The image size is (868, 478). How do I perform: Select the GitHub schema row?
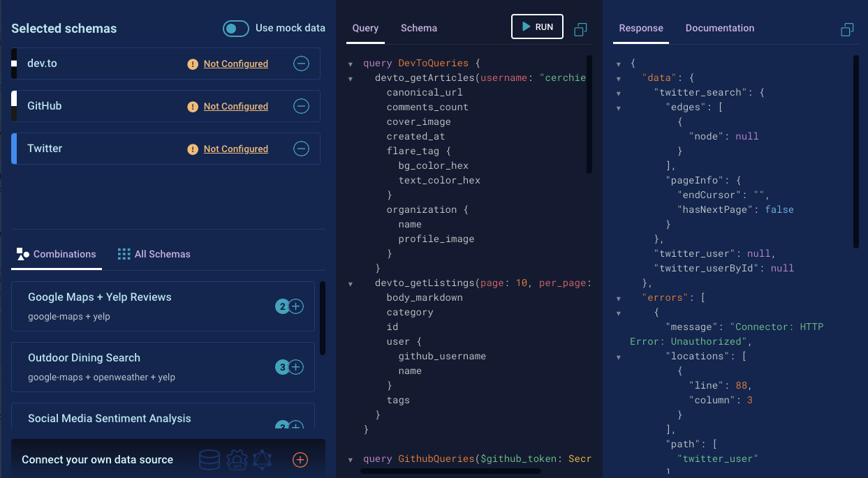click(x=165, y=106)
